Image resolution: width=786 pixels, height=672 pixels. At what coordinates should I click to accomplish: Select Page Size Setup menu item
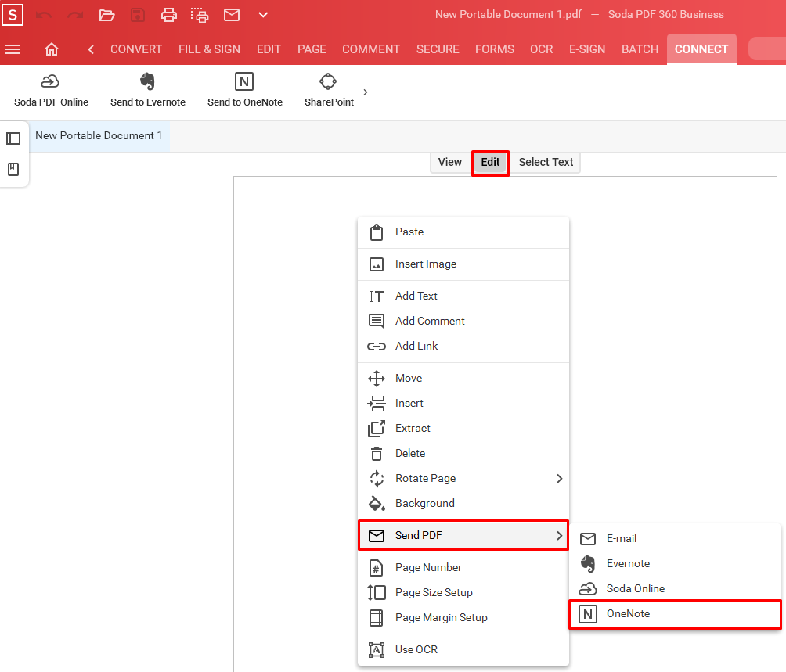point(463,593)
